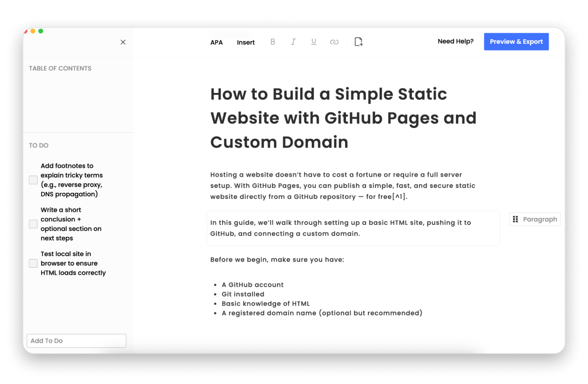Click the to-do text 'Test local site in browser'
Image resolution: width=588 pixels, height=384 pixels.
pyautogui.click(x=73, y=263)
